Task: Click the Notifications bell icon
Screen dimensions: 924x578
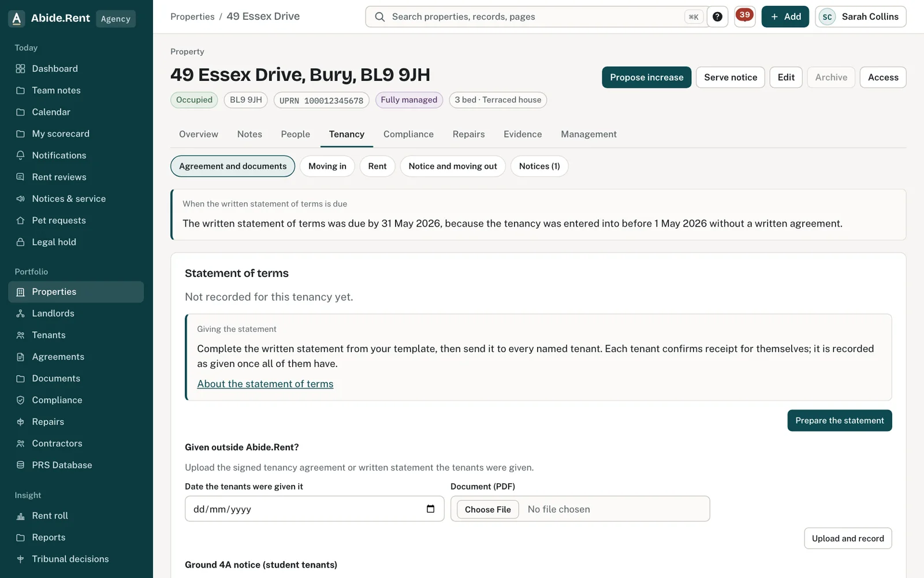Action: [x=20, y=155]
